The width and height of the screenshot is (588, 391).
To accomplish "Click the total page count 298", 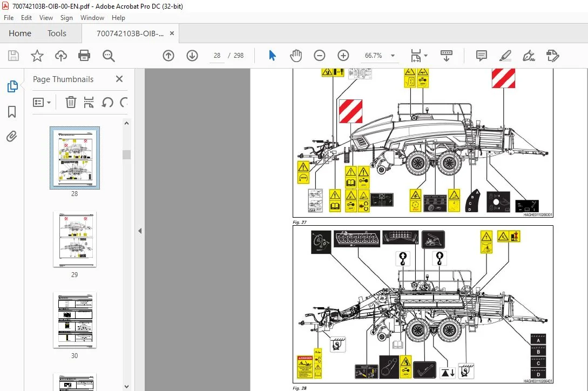I will [239, 56].
